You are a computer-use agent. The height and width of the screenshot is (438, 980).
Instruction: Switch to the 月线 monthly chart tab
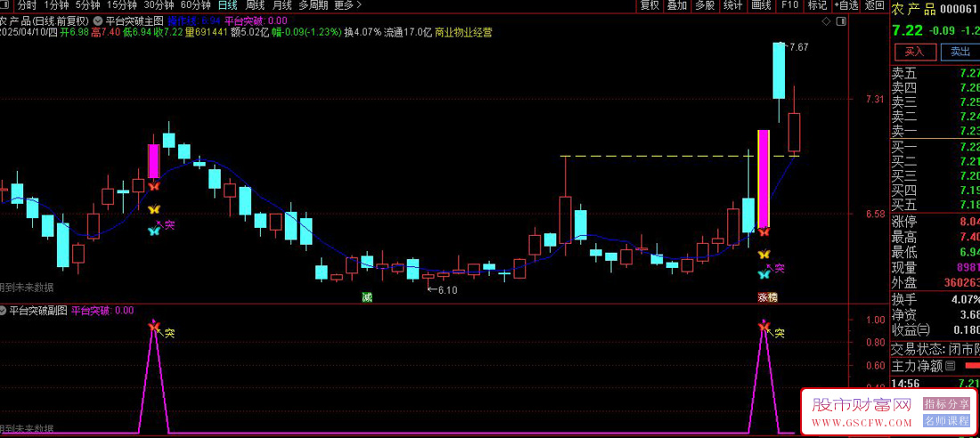click(x=282, y=5)
